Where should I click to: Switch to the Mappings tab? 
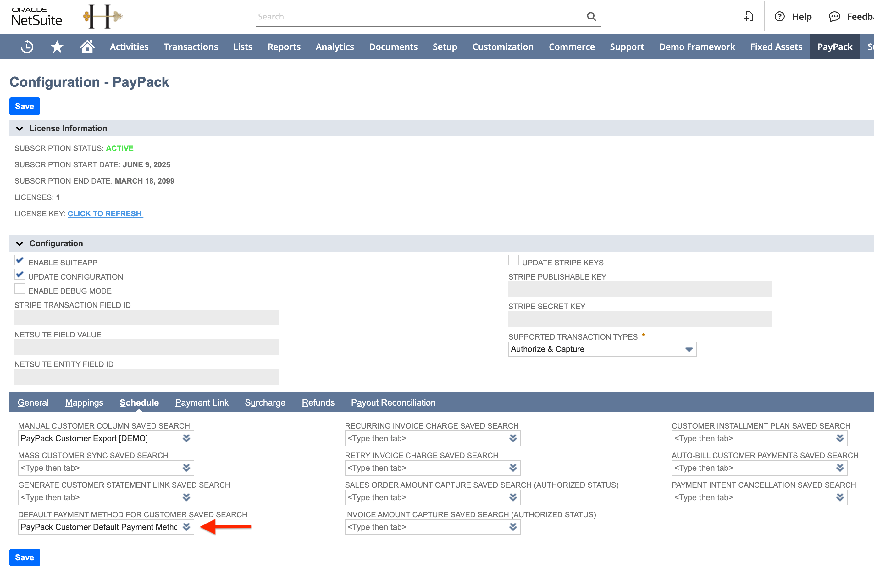(x=84, y=402)
